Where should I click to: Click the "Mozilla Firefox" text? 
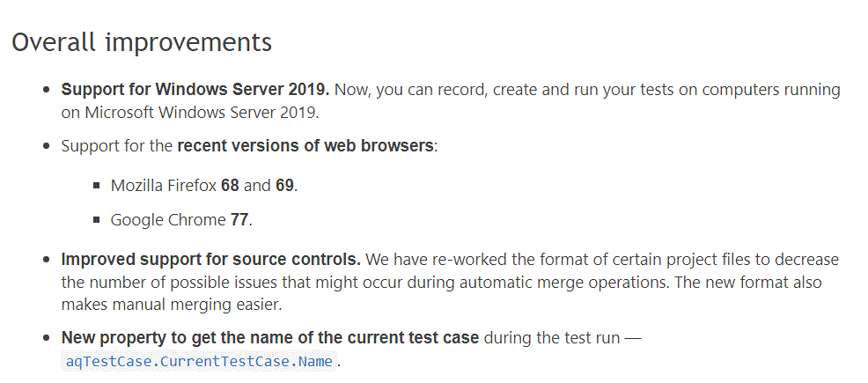tap(164, 186)
